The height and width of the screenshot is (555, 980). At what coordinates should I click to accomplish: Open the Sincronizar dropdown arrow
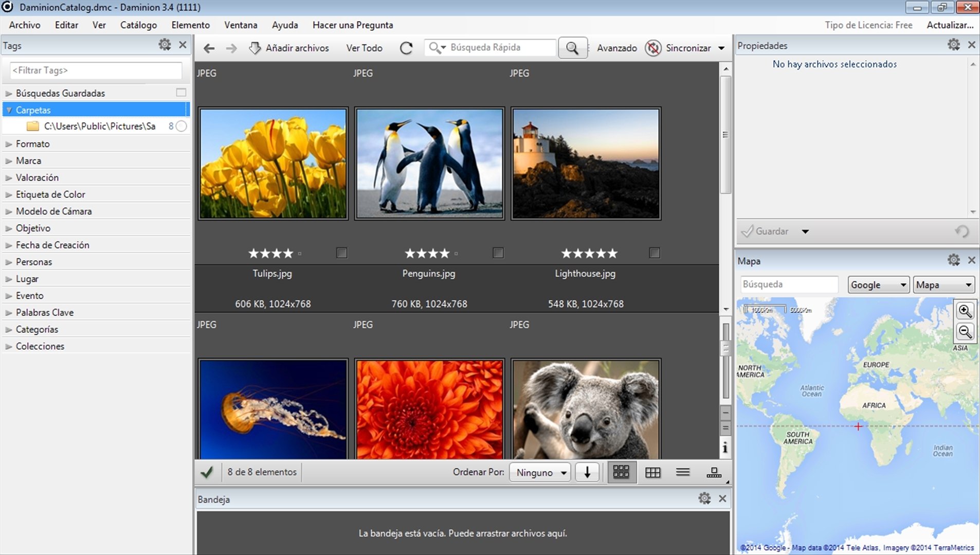pos(721,48)
